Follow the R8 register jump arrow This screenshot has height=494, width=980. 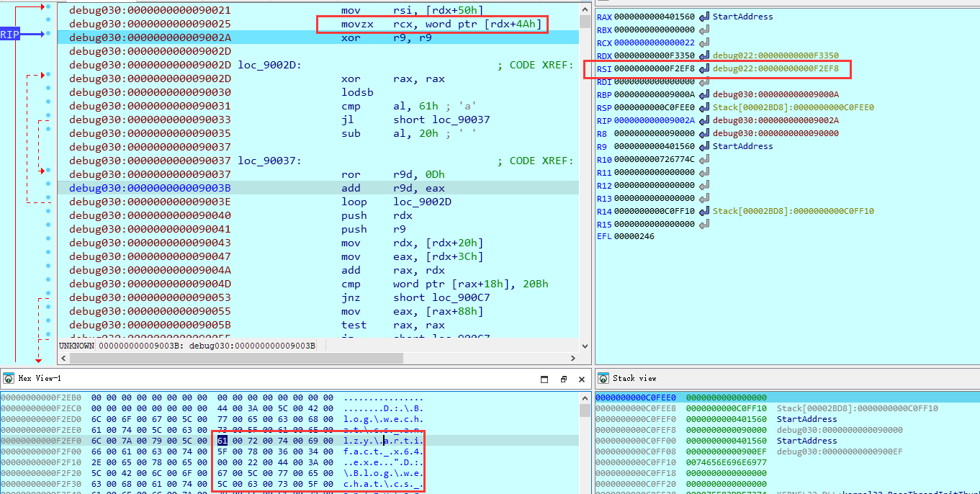(704, 133)
